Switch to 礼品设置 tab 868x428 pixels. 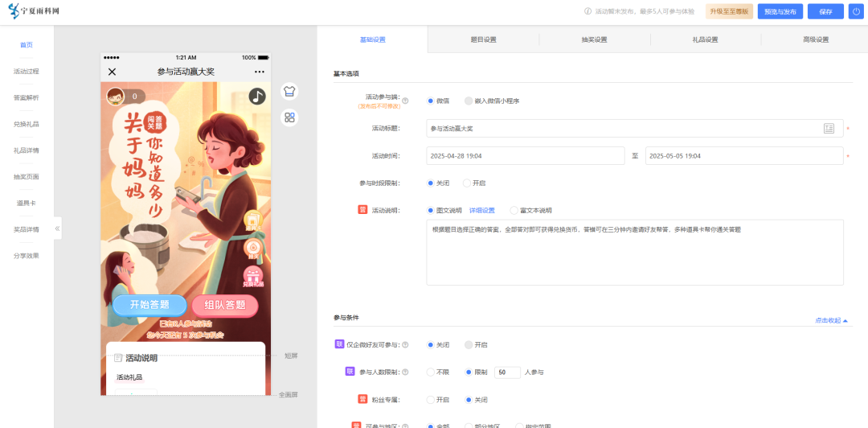pyautogui.click(x=706, y=39)
